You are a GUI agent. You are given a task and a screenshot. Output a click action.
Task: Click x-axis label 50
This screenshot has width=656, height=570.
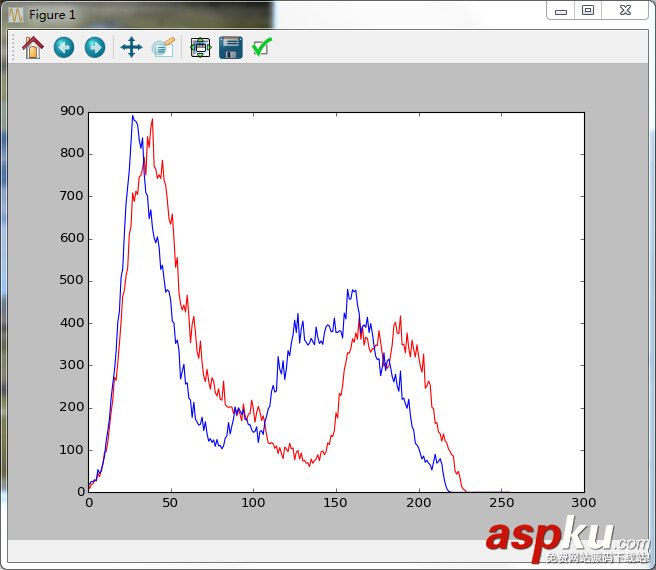(170, 503)
